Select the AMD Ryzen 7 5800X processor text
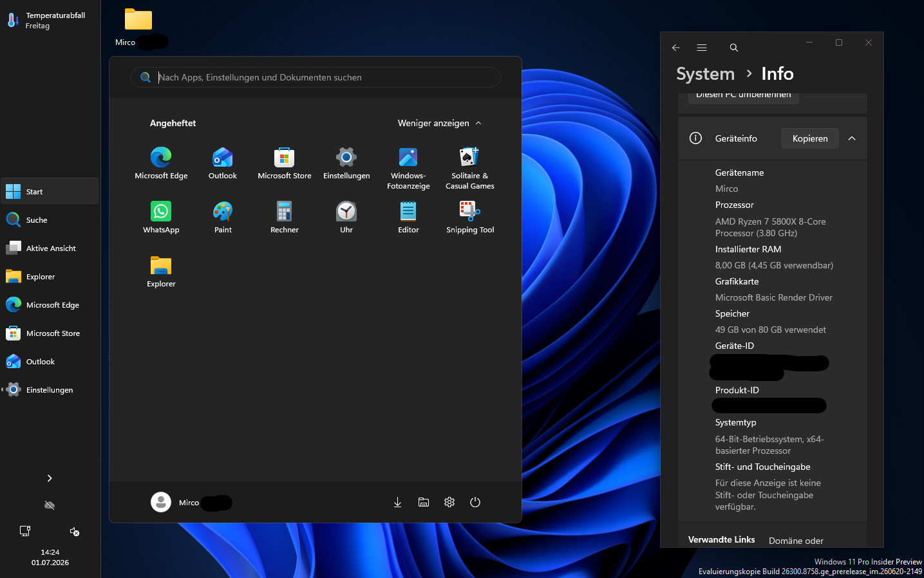 pos(770,227)
